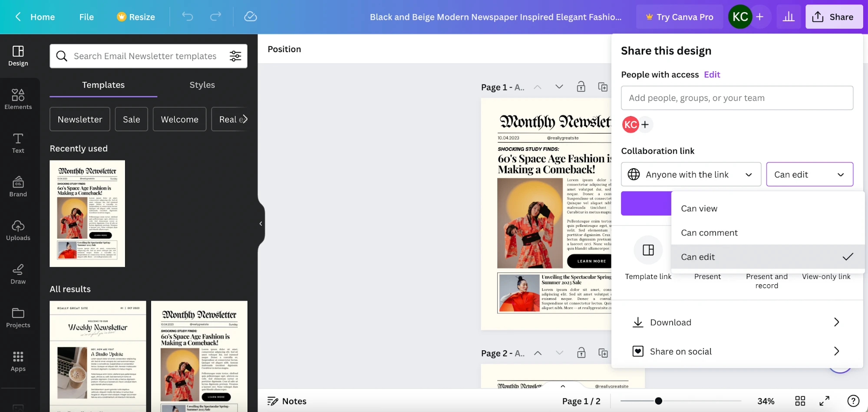The image size is (868, 412).
Task: Open the Uploads panel
Action: coord(18,230)
